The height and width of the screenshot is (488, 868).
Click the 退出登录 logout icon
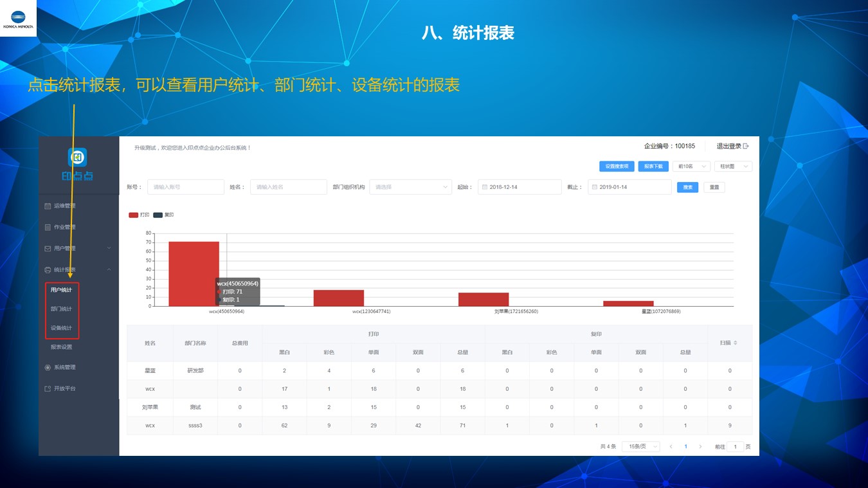point(746,146)
